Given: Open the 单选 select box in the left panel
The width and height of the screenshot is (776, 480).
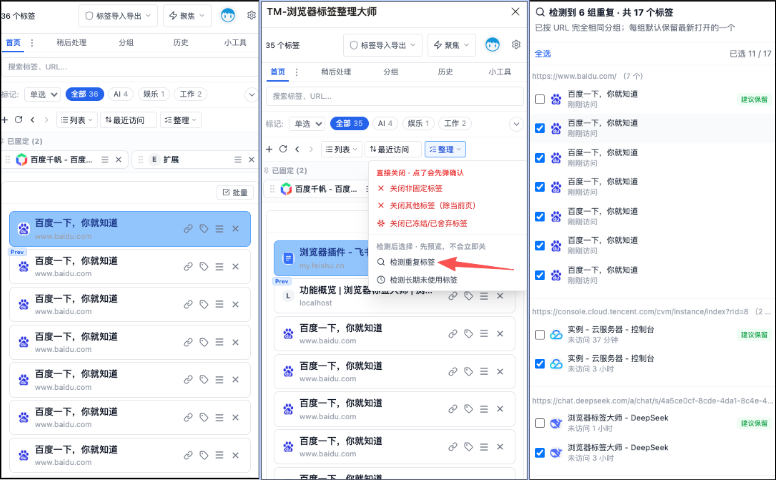Looking at the screenshot, I should pyautogui.click(x=42, y=94).
